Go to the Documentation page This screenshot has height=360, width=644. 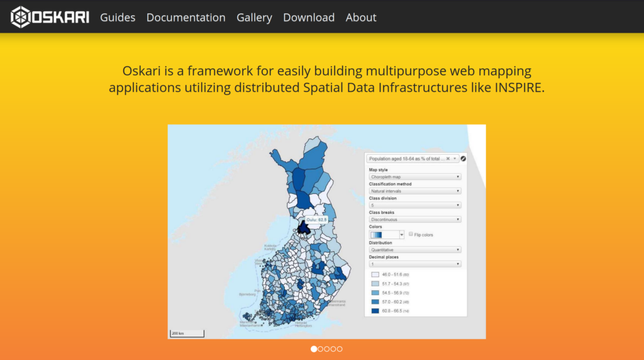pyautogui.click(x=186, y=18)
